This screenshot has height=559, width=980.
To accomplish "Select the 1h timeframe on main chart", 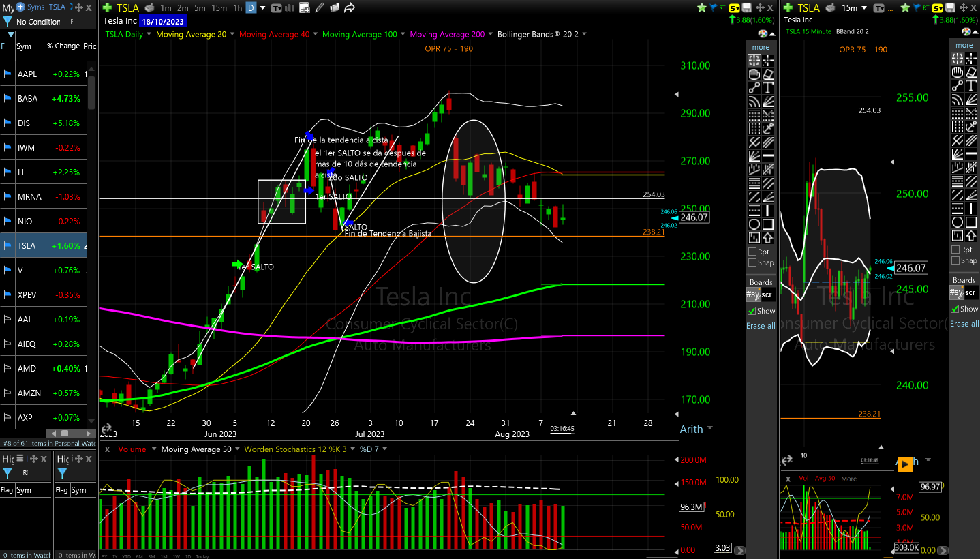I will [x=237, y=8].
